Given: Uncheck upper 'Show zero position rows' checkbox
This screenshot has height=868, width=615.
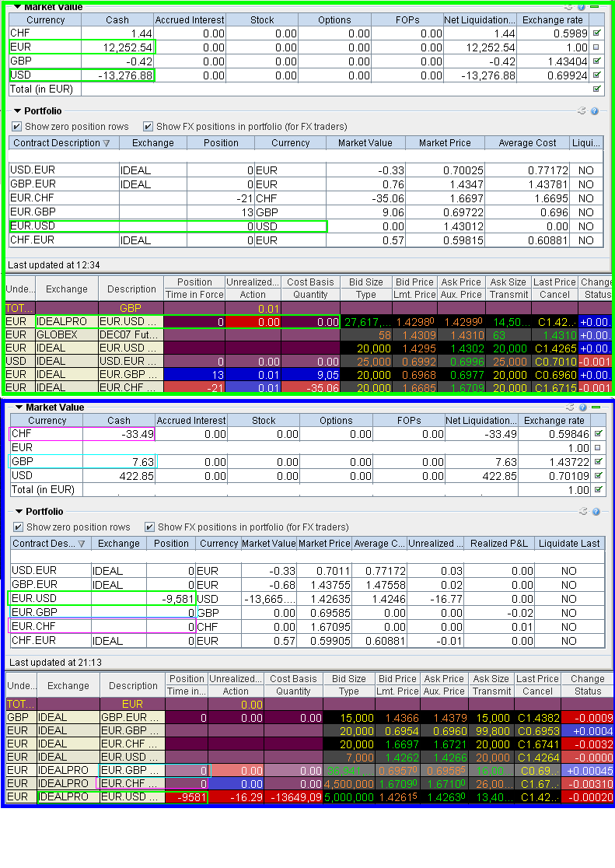Looking at the screenshot, I should pos(16,127).
